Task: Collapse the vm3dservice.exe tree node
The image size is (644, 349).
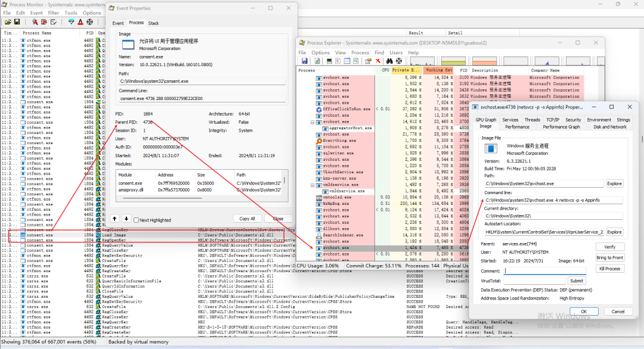Action: [312, 185]
